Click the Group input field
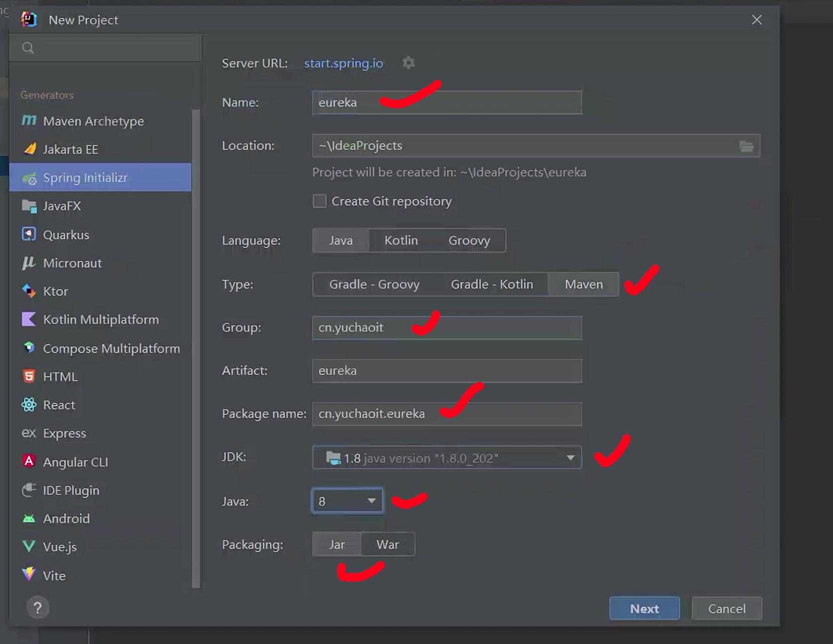833x644 pixels. tap(446, 328)
